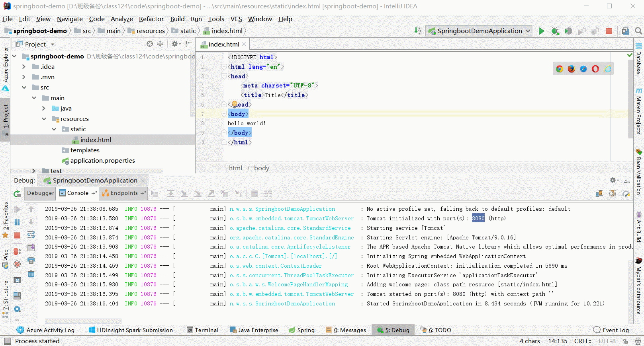Open Event Log
The width and height of the screenshot is (644, 346).
point(611,330)
